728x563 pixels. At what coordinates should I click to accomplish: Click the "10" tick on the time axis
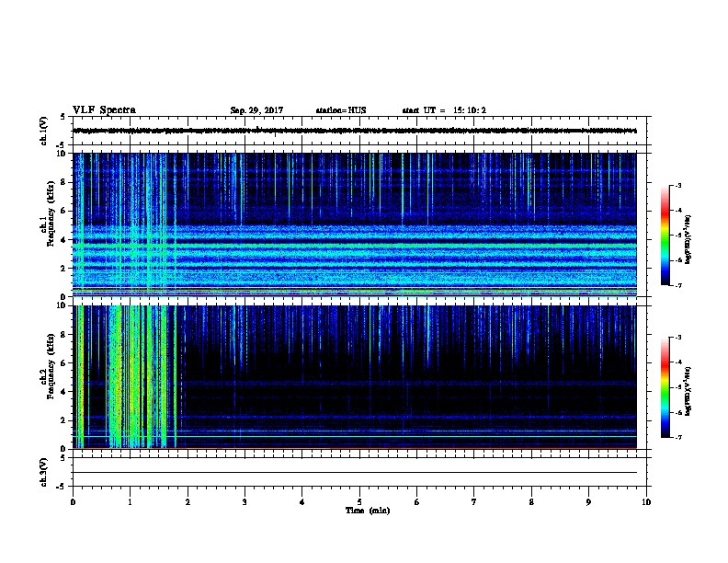[646, 501]
